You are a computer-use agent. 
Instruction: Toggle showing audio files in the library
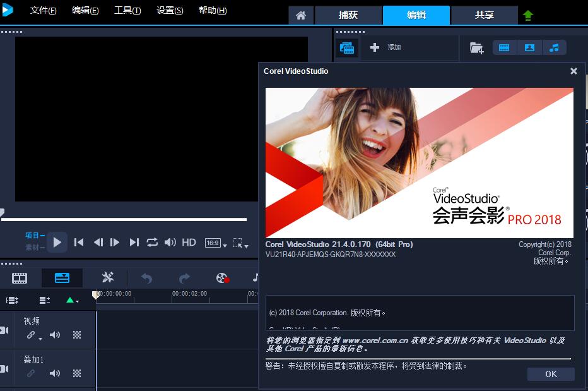554,48
